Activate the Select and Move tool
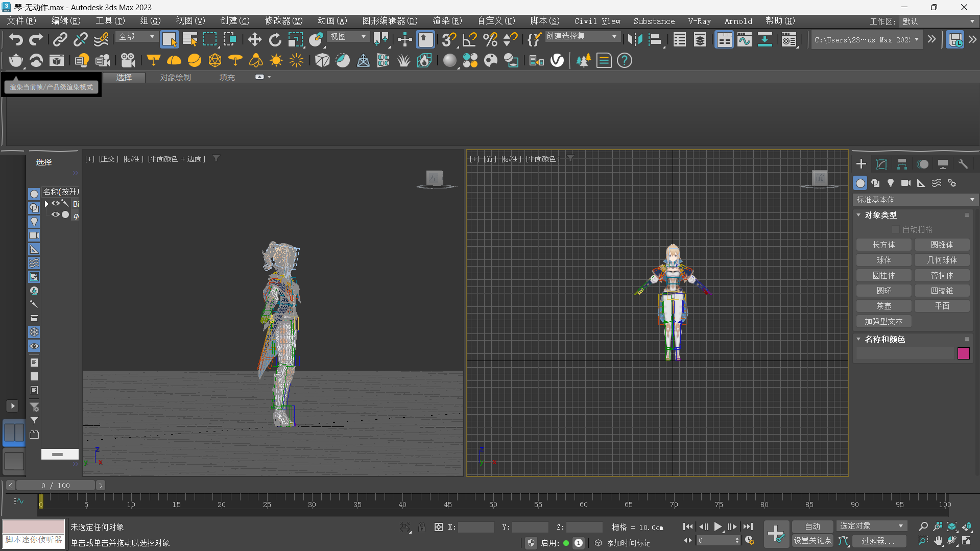The image size is (980, 551). [254, 39]
